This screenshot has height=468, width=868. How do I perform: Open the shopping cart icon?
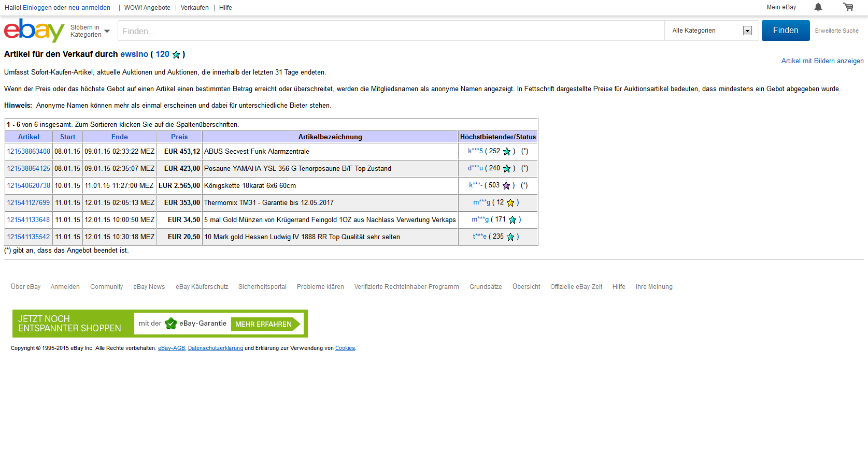coord(848,7)
